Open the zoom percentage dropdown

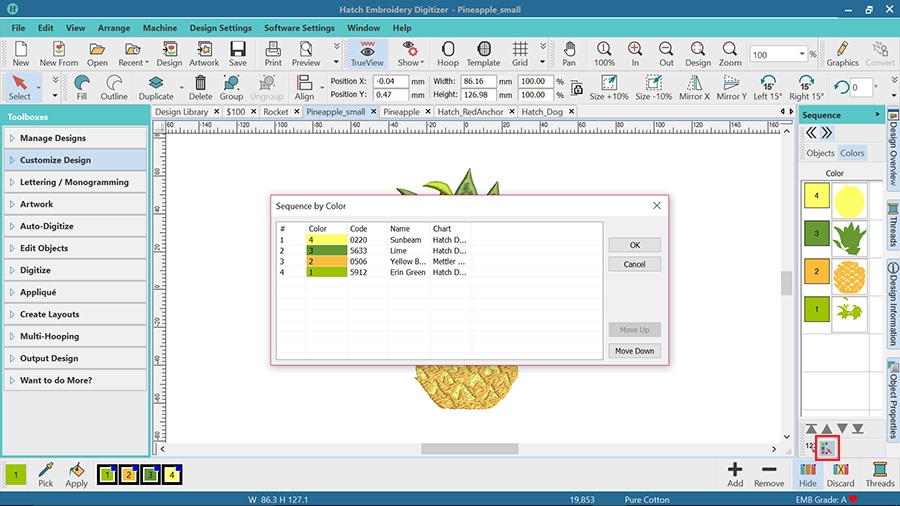[801, 55]
